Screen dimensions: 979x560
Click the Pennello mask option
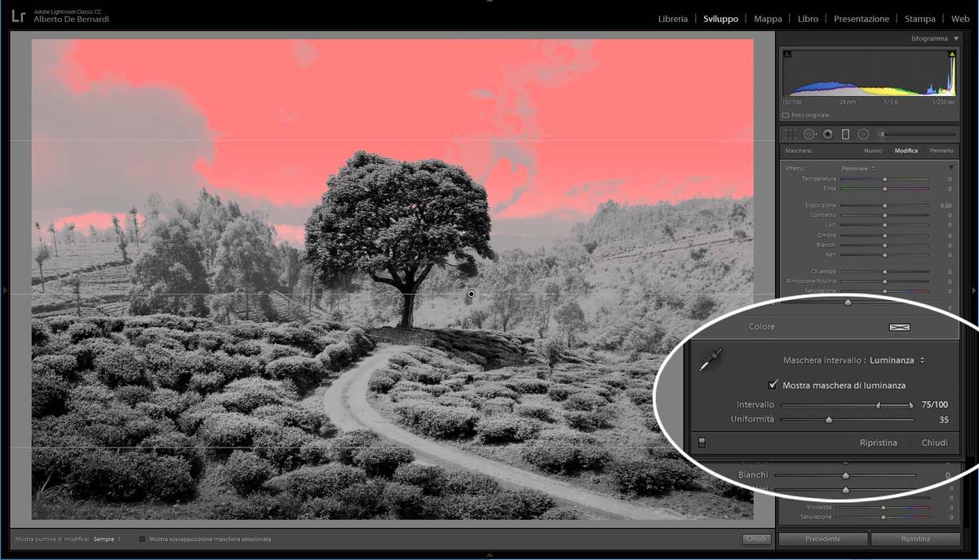click(941, 151)
